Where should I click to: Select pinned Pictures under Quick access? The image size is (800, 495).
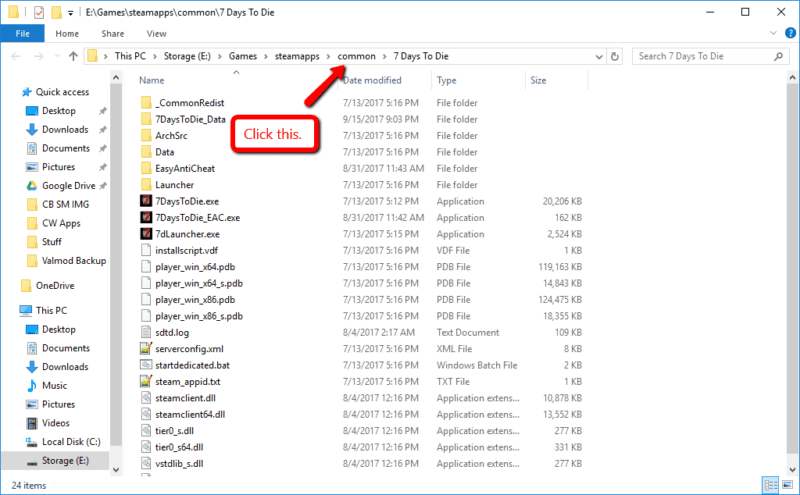coord(58,167)
